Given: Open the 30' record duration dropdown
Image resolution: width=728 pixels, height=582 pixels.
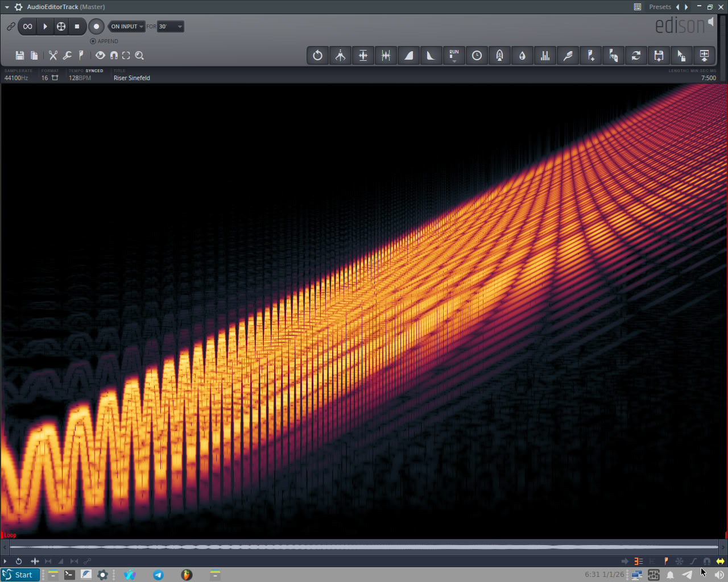Looking at the screenshot, I should pos(171,26).
